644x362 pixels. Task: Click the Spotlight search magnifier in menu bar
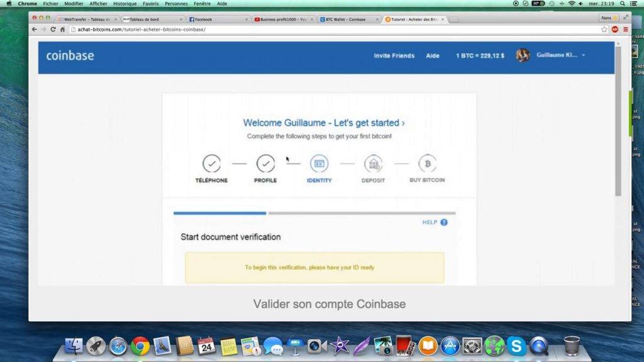click(x=623, y=3)
